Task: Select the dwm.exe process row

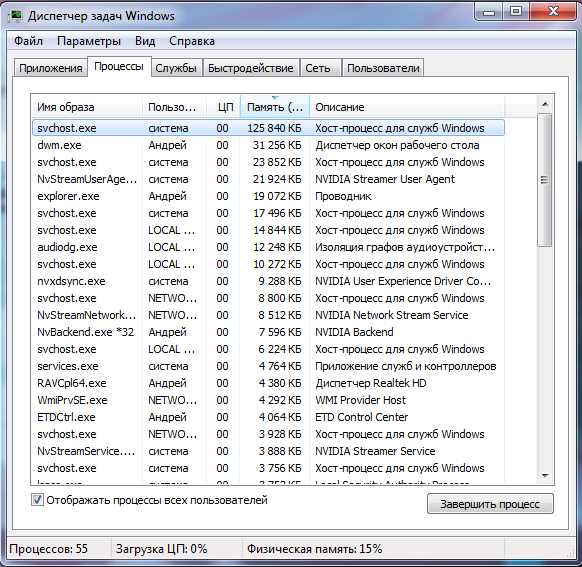Action: point(268,145)
